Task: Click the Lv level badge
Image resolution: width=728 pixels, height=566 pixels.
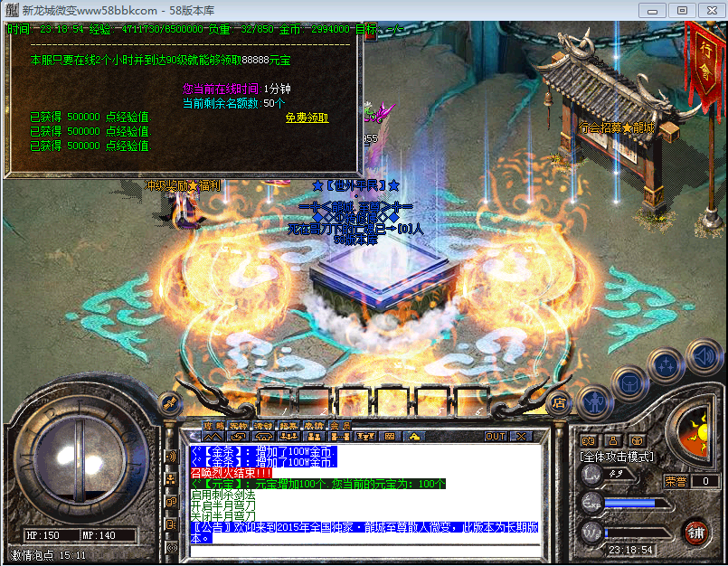Action: point(592,475)
